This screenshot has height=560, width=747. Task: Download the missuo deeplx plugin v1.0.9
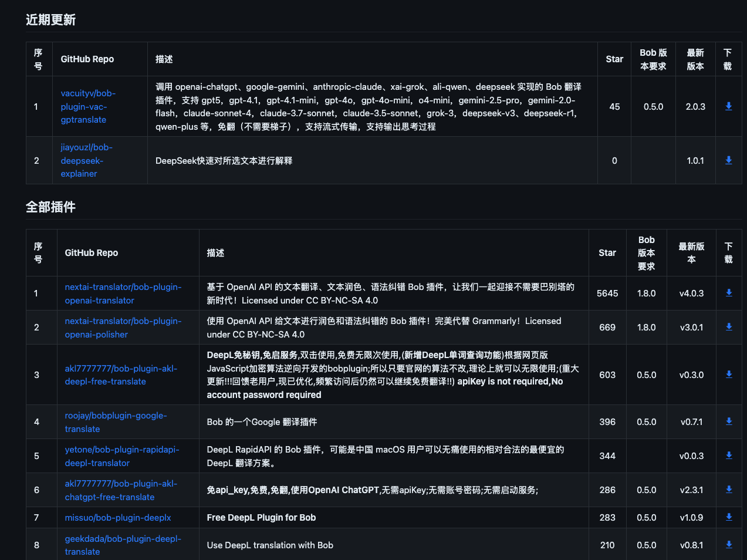(x=729, y=517)
